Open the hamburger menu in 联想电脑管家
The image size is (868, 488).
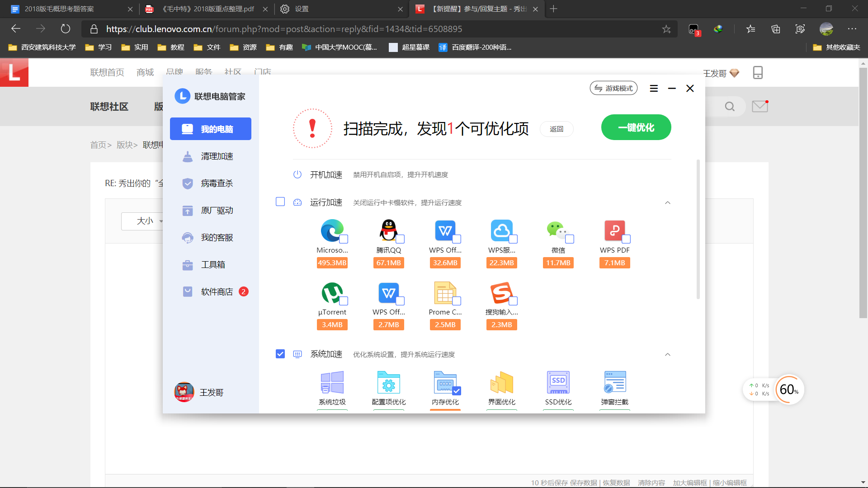(654, 89)
